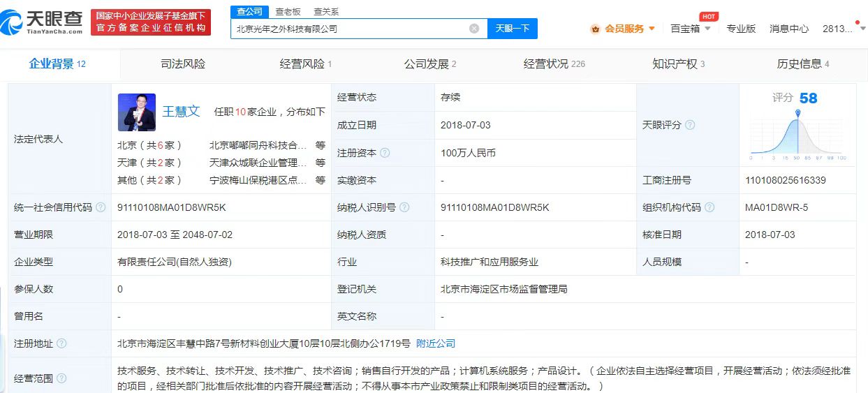The width and height of the screenshot is (868, 393).
Task: Clear the search box text
Action: point(474,29)
